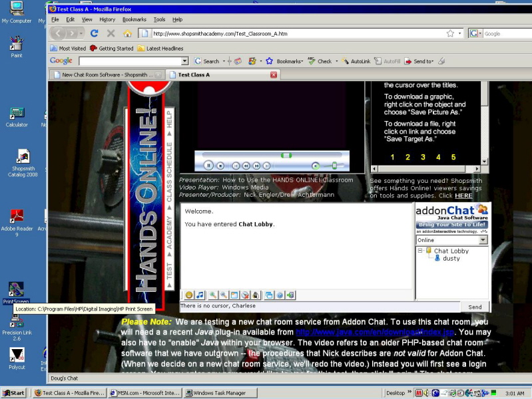Click the video seek bar green handle
The image size is (532, 399).
(x=286, y=155)
